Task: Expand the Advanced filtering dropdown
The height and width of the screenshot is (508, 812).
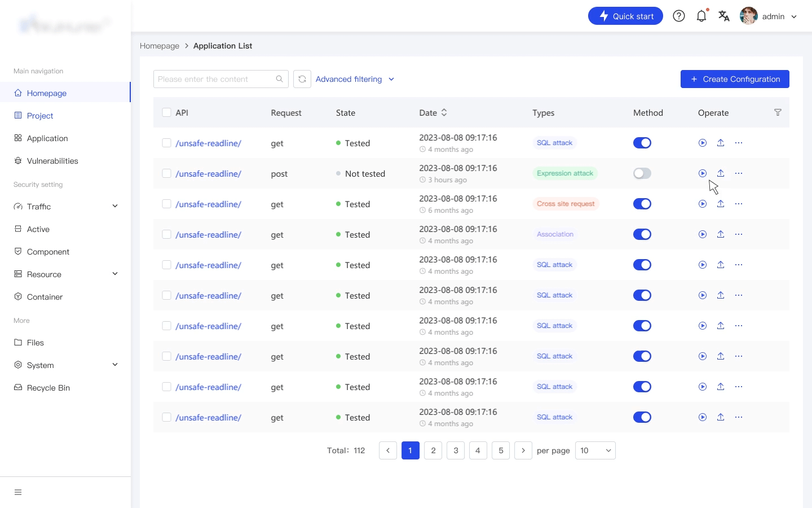Action: tap(355, 79)
